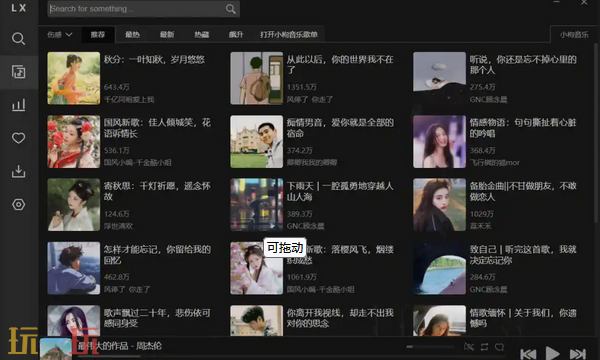Click play count 643.4万
The image size is (600, 360).
(x=117, y=87)
